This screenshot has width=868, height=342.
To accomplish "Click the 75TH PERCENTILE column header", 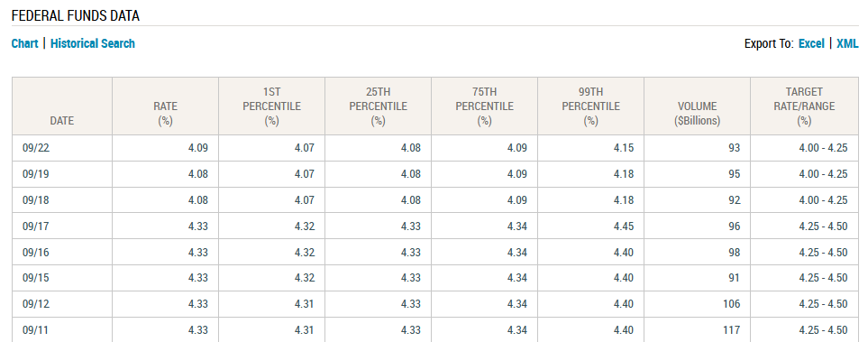I will coord(484,106).
